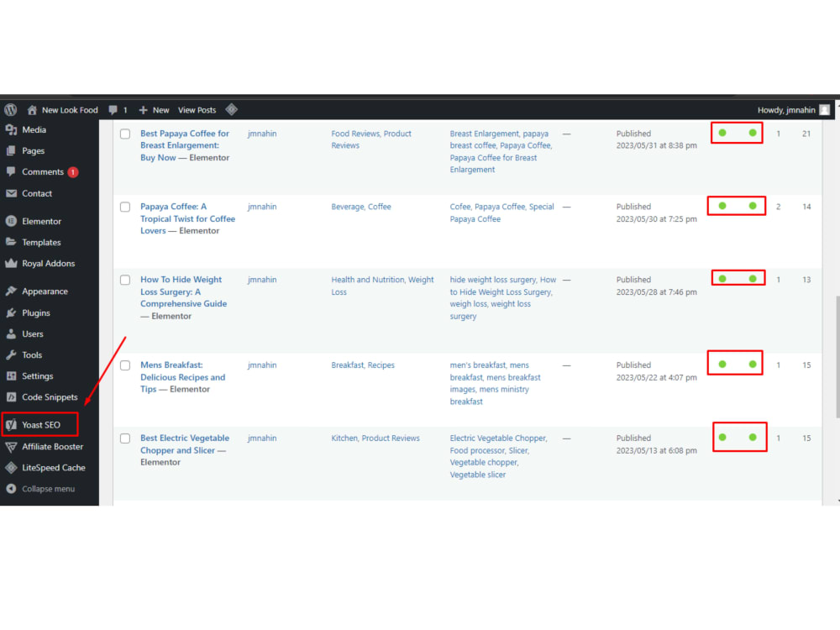840x630 pixels.
Task: Open the New content menu
Action: tap(155, 110)
